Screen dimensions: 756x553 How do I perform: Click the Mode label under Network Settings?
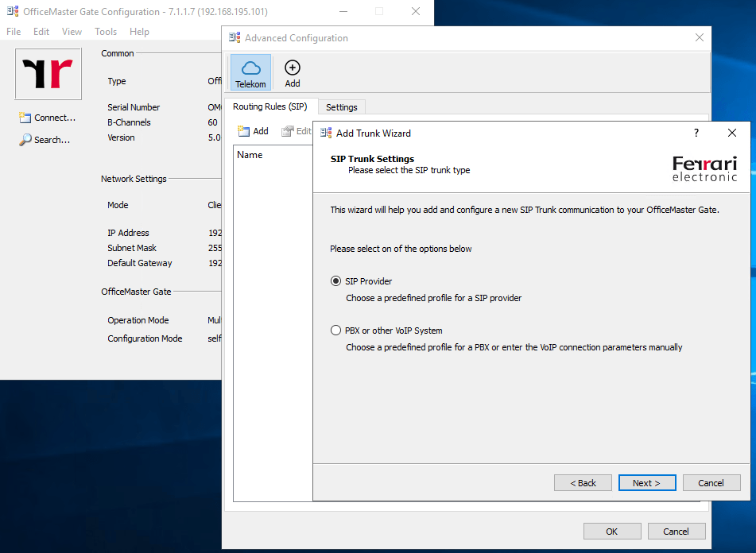(x=118, y=205)
